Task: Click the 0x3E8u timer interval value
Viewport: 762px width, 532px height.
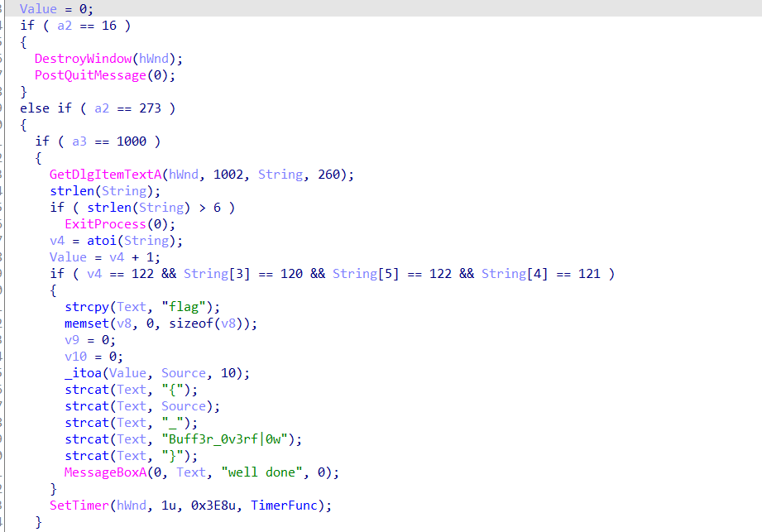Action: [x=213, y=506]
